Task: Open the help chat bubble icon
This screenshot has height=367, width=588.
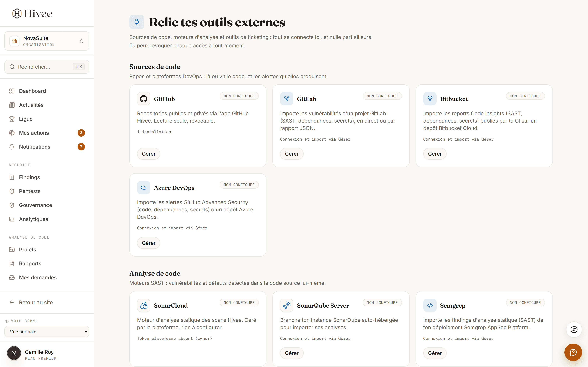Action: [573, 352]
